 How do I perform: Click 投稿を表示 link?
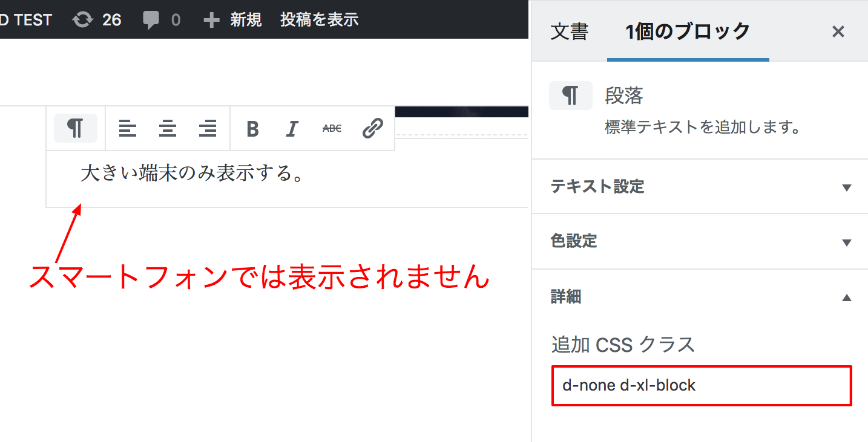coord(320,20)
